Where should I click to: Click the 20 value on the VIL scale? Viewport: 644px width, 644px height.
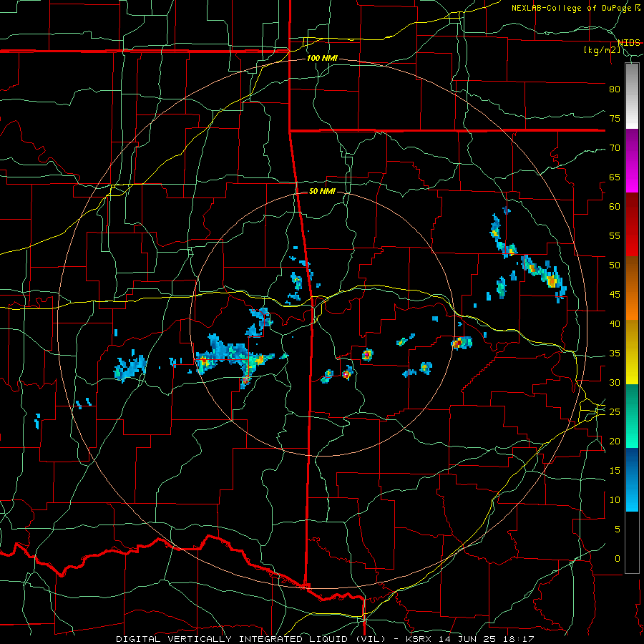pyautogui.click(x=615, y=441)
